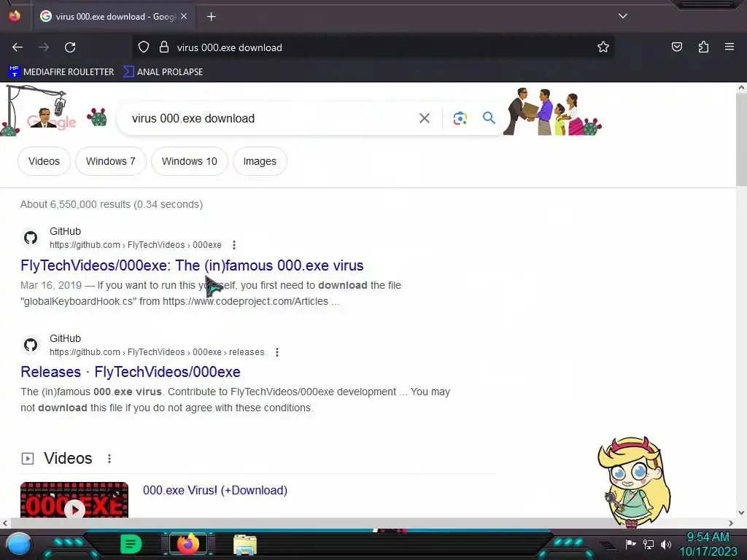This screenshot has height=560, width=747.
Task: Click the scroll left arrow
Action: click(5, 523)
